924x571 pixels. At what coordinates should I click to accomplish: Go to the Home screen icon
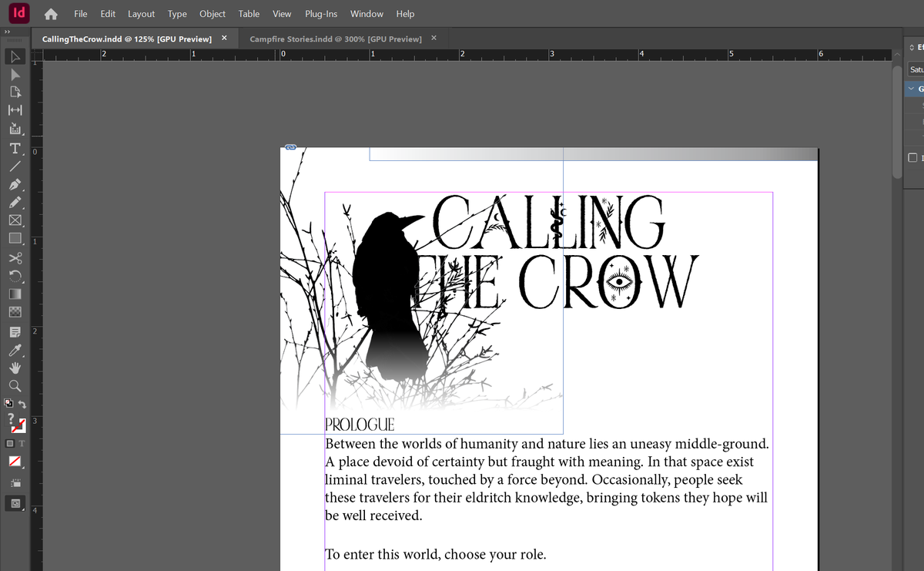(51, 14)
